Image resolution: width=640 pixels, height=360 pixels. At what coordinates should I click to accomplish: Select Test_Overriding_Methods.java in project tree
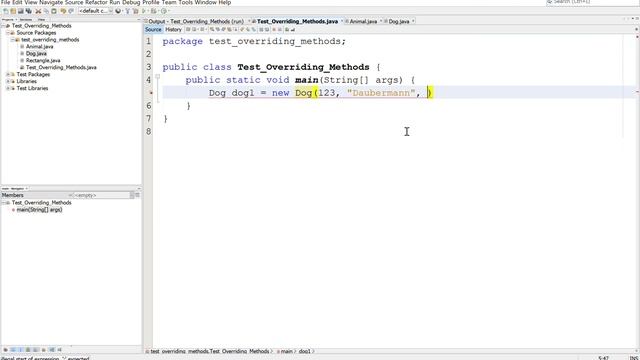click(x=61, y=67)
